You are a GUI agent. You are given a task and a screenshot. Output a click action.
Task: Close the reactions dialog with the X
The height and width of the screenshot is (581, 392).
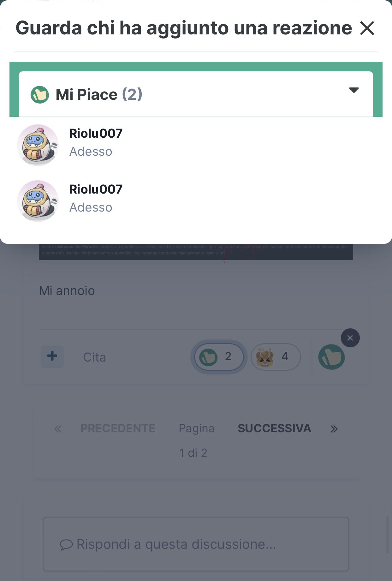tap(367, 28)
